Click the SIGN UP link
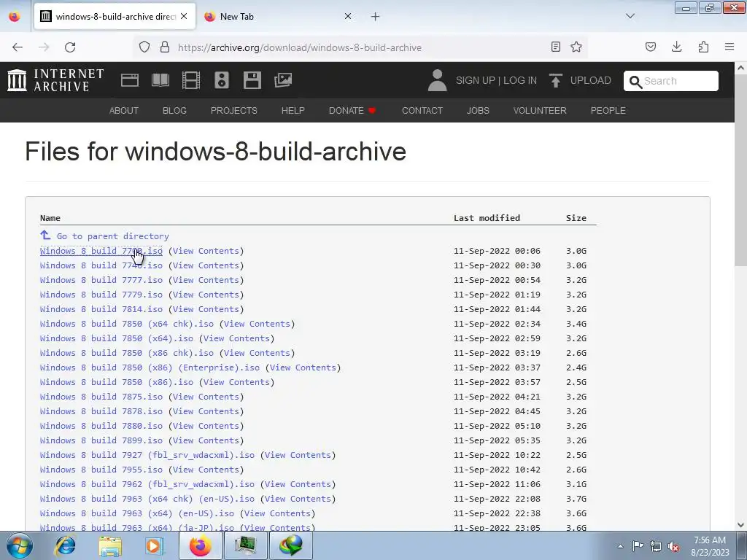Image resolution: width=747 pixels, height=560 pixels. click(476, 80)
